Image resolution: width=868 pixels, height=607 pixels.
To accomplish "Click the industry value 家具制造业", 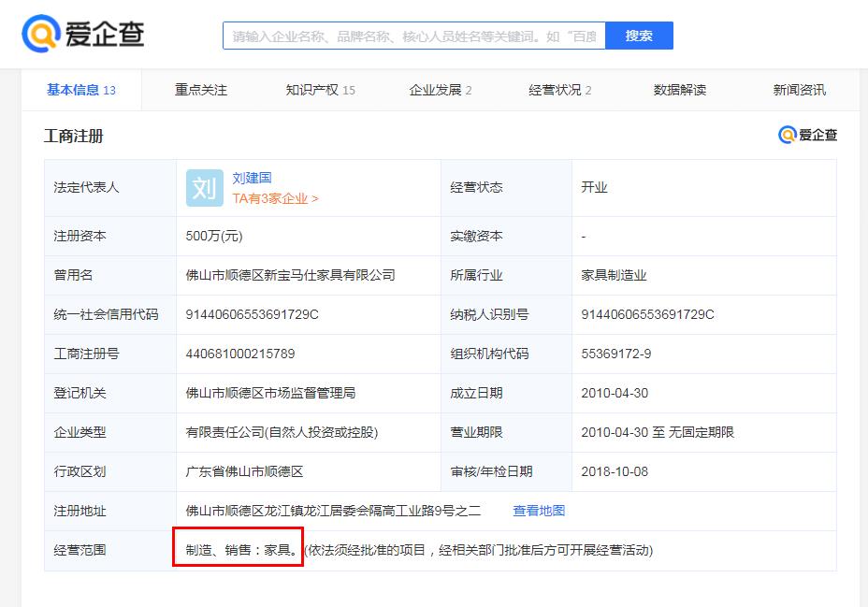I will (614, 275).
